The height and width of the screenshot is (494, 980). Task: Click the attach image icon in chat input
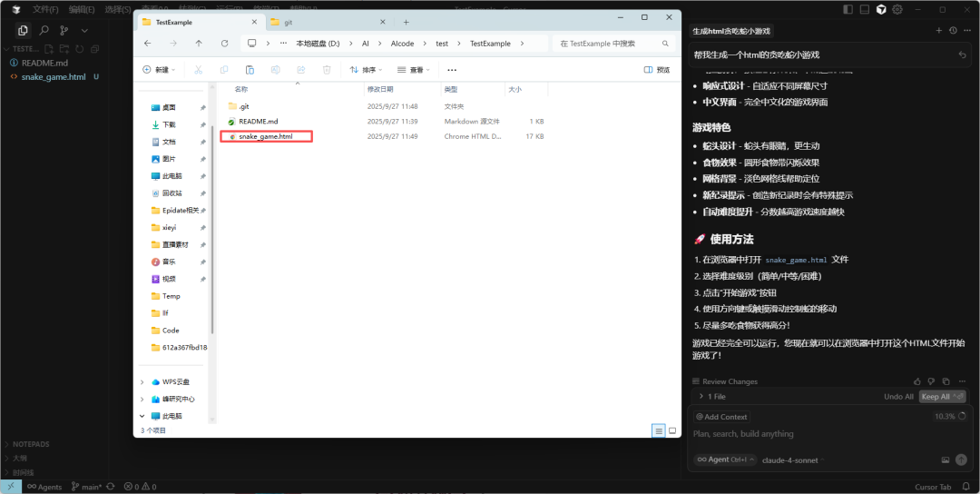pyautogui.click(x=946, y=459)
